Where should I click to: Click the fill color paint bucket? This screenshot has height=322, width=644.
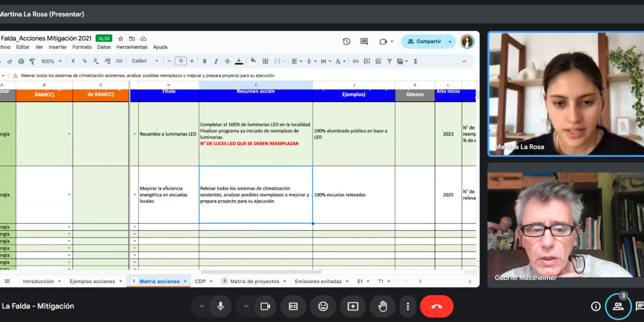(x=253, y=61)
